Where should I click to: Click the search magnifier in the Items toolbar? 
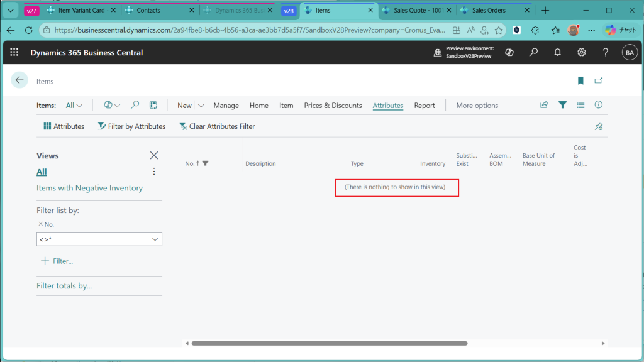point(135,105)
